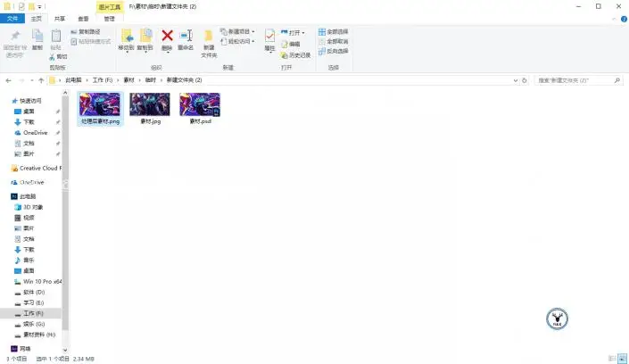Click the Cut (剪切) scissors icon
This screenshot has width=629, height=364.
pos(52,56)
